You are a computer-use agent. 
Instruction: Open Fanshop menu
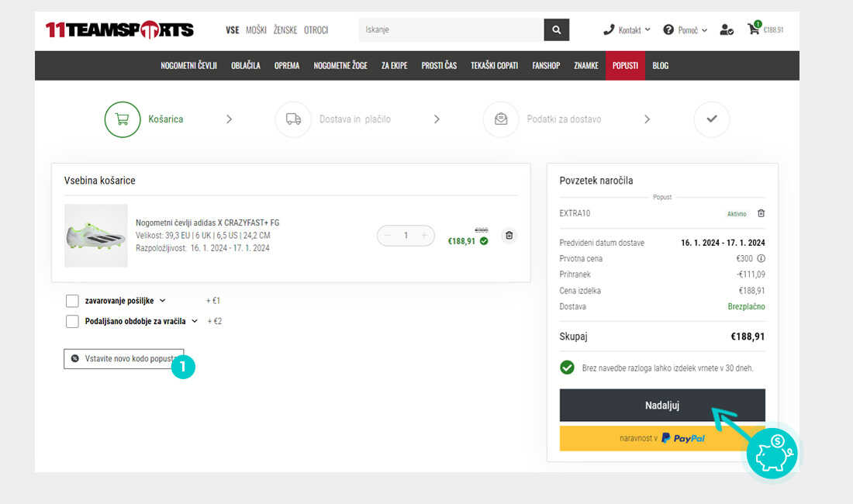(x=546, y=65)
